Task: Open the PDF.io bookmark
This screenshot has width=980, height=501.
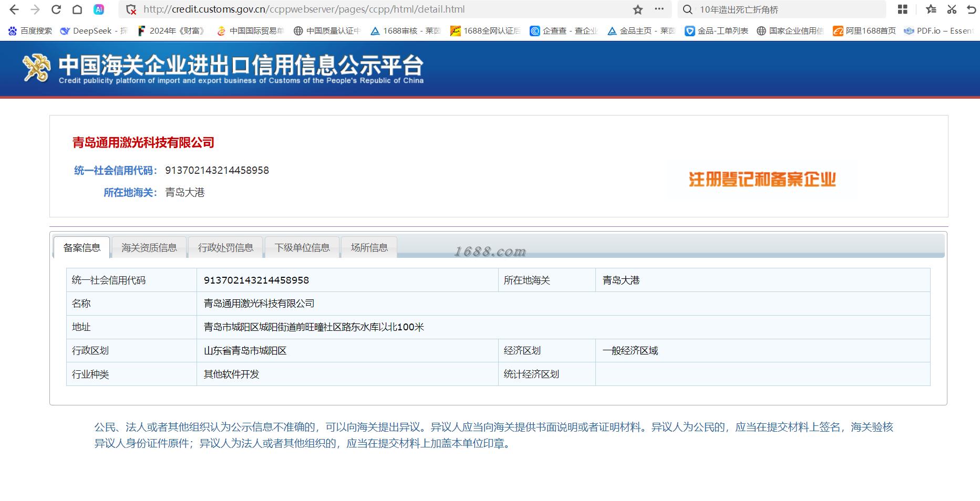Action: (938, 31)
